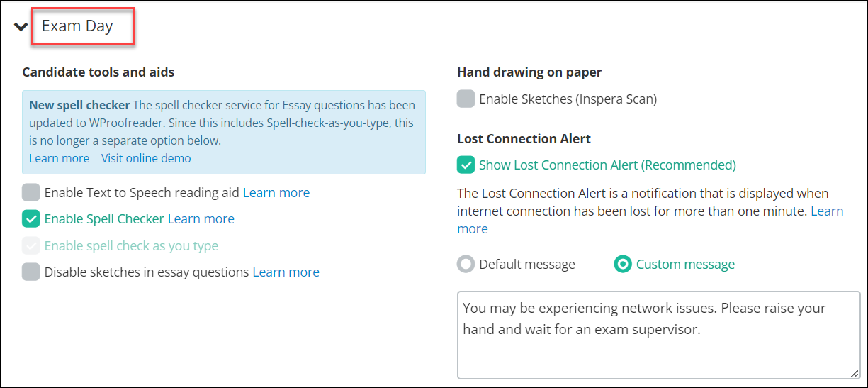Tick Enable Sketches (Inspera Scan) checkbox
This screenshot has height=388, width=868.
tap(466, 99)
